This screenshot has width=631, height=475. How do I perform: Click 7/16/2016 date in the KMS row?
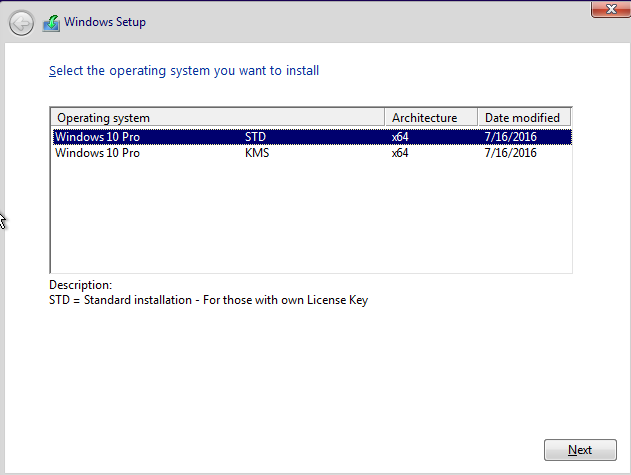click(510, 153)
